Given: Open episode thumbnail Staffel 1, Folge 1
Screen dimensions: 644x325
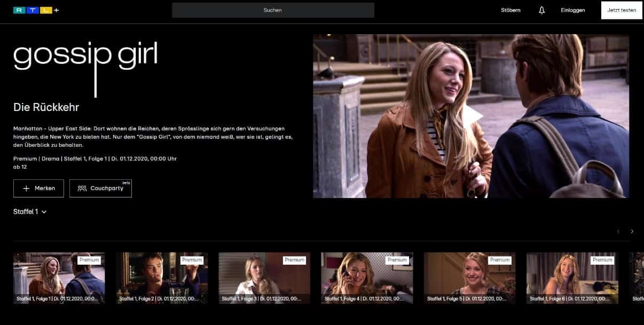Looking at the screenshot, I should coord(59,278).
